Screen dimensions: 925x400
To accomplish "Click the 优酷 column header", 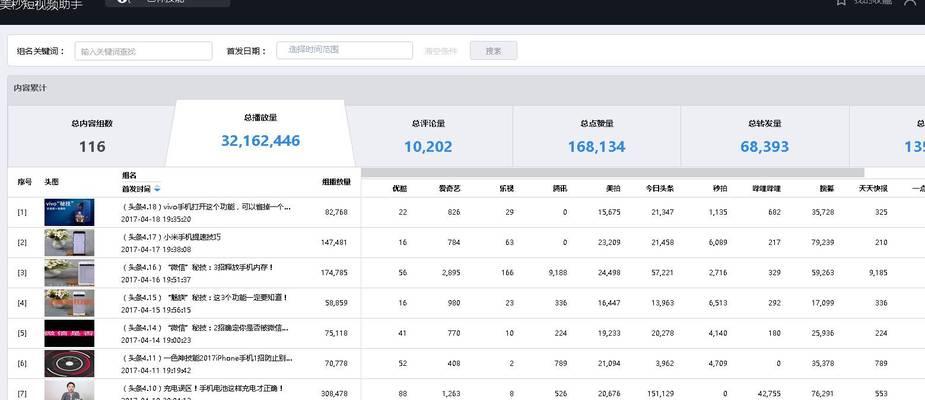I will point(399,189).
